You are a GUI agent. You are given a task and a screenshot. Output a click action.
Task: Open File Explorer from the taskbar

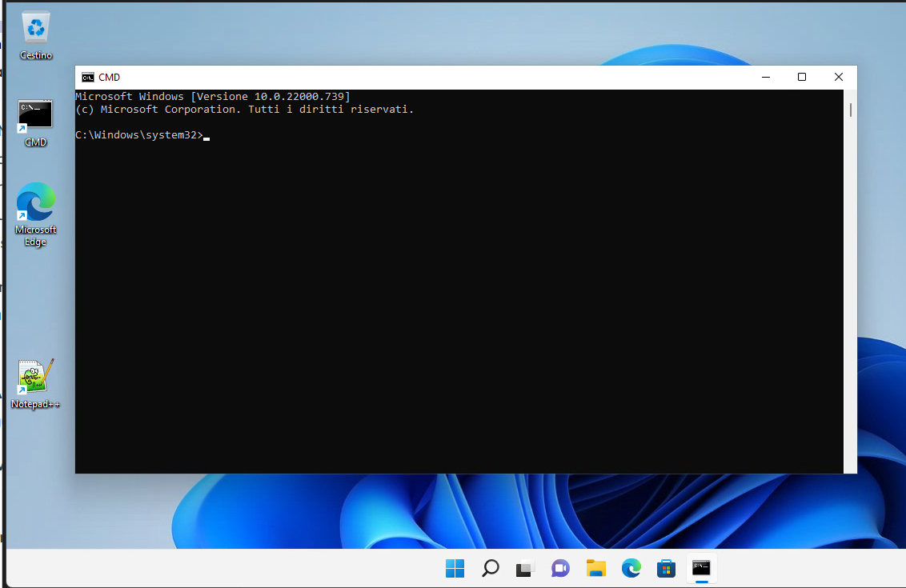(595, 568)
